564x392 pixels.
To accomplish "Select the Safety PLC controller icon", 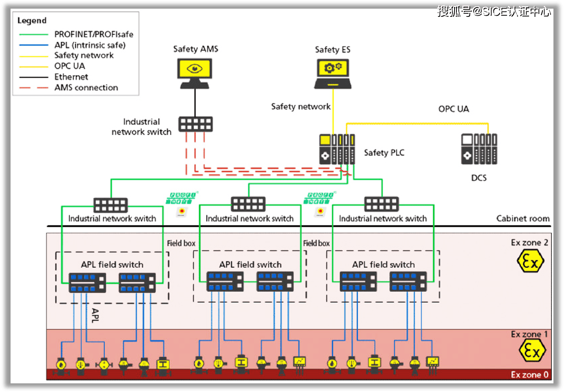I will 337,149.
